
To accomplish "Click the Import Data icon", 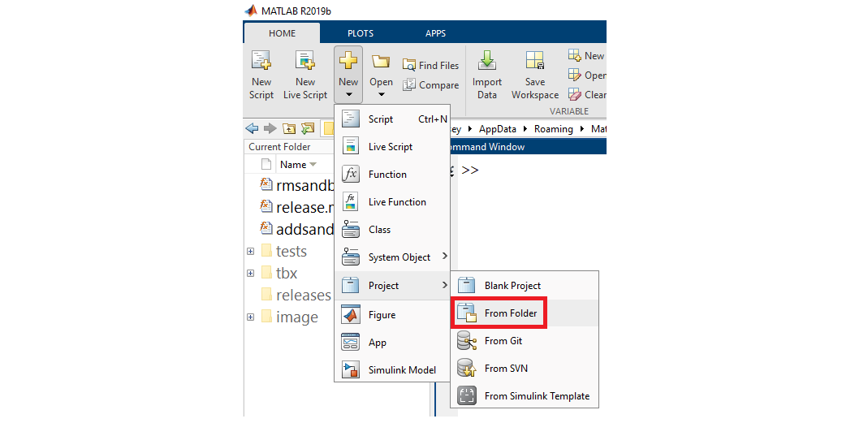I will 486,62.
